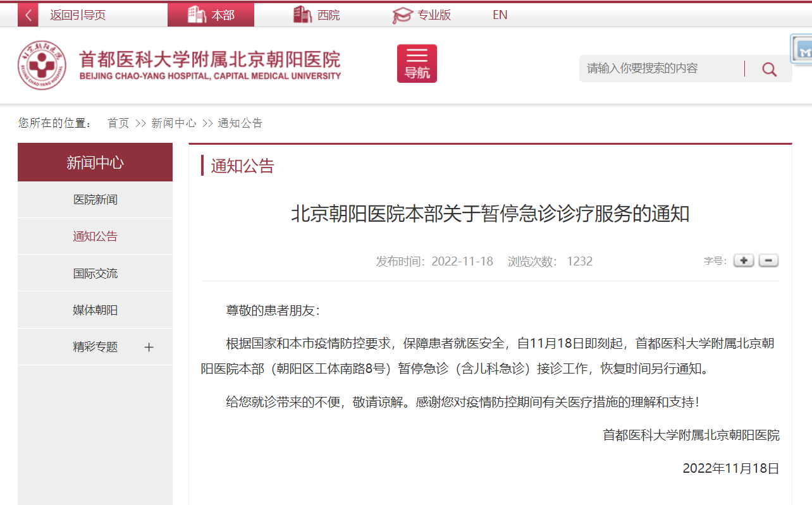Image resolution: width=812 pixels, height=505 pixels.
Task: Open 通知公告 in the breadcrumb
Action: [240, 123]
